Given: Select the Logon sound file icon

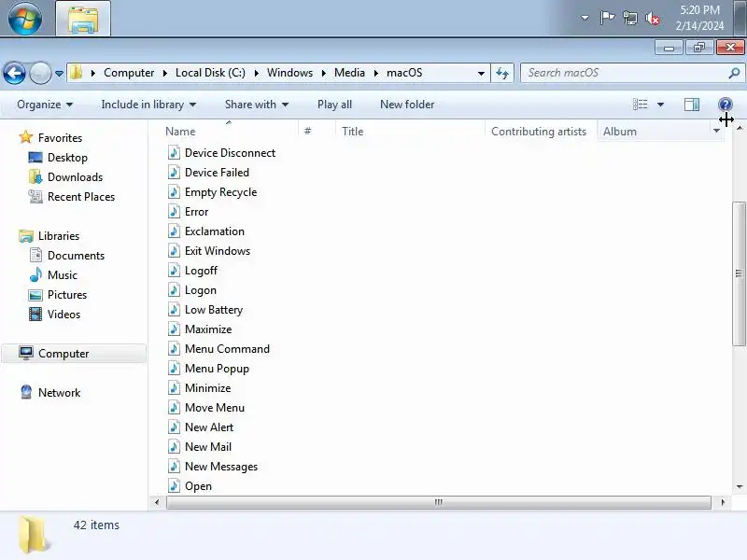Looking at the screenshot, I should (x=174, y=290).
